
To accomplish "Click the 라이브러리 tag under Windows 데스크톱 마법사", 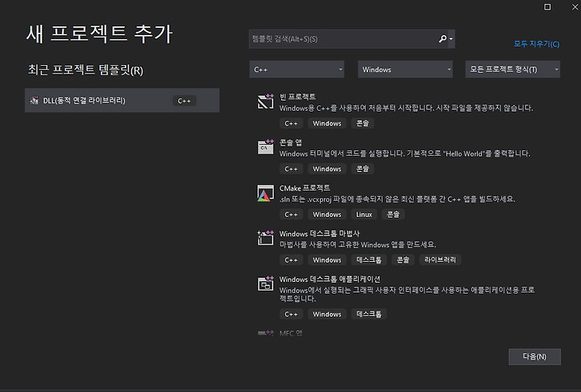I will [x=440, y=260].
